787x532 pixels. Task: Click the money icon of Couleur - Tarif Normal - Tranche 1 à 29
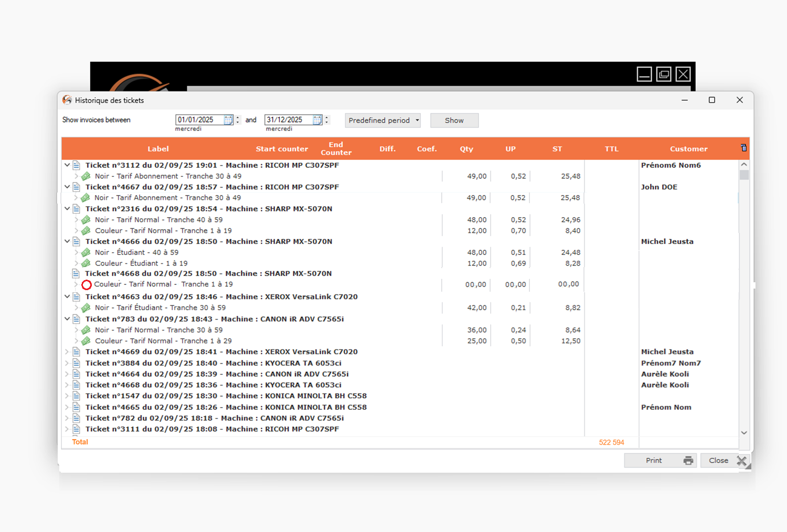86,341
